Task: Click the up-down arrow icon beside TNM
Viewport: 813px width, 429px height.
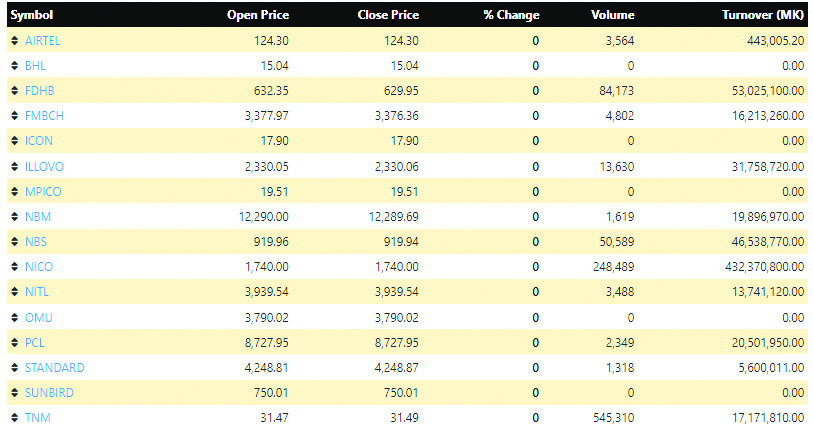Action: click(14, 417)
